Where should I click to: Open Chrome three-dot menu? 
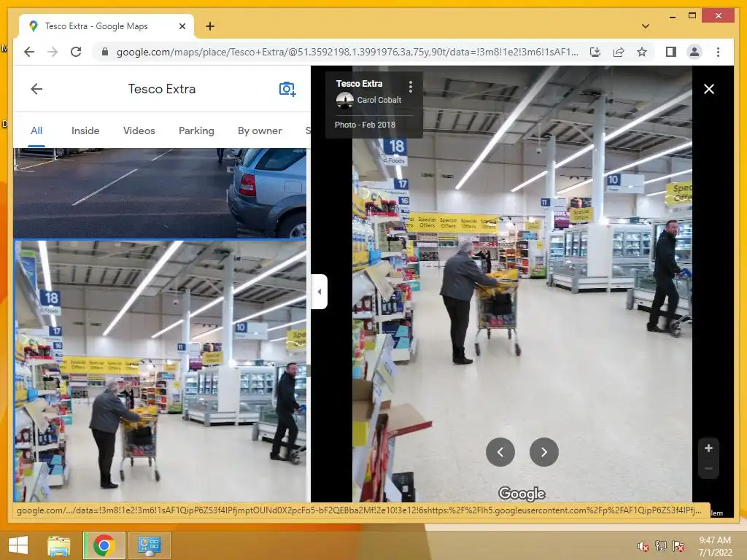(x=718, y=52)
